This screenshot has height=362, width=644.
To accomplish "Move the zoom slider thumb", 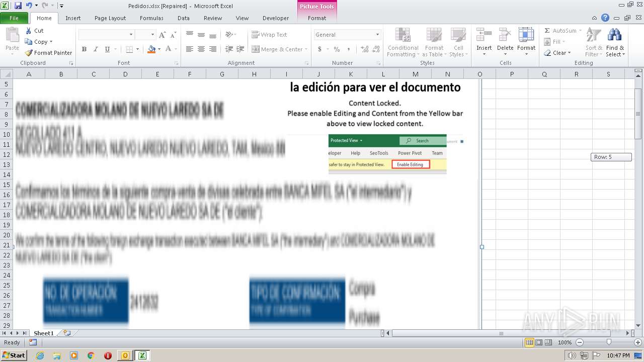I will click(x=609, y=342).
